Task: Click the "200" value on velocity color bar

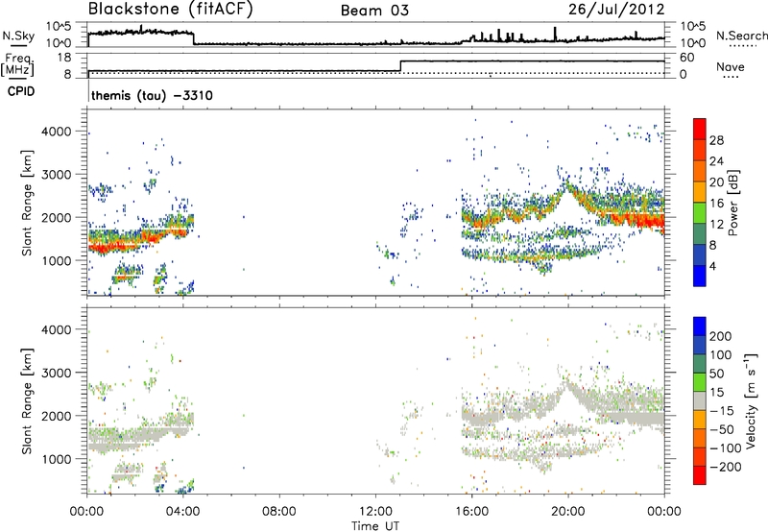Action: 721,336
